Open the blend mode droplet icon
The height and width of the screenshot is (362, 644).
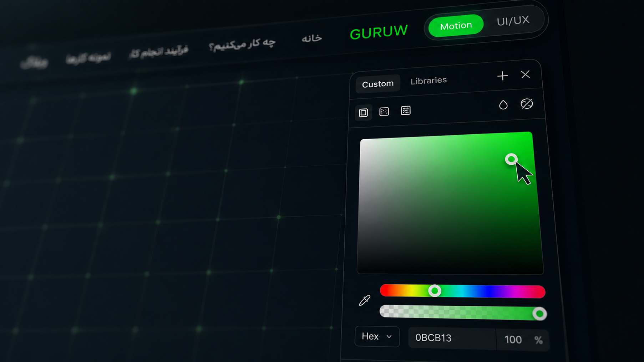(503, 104)
